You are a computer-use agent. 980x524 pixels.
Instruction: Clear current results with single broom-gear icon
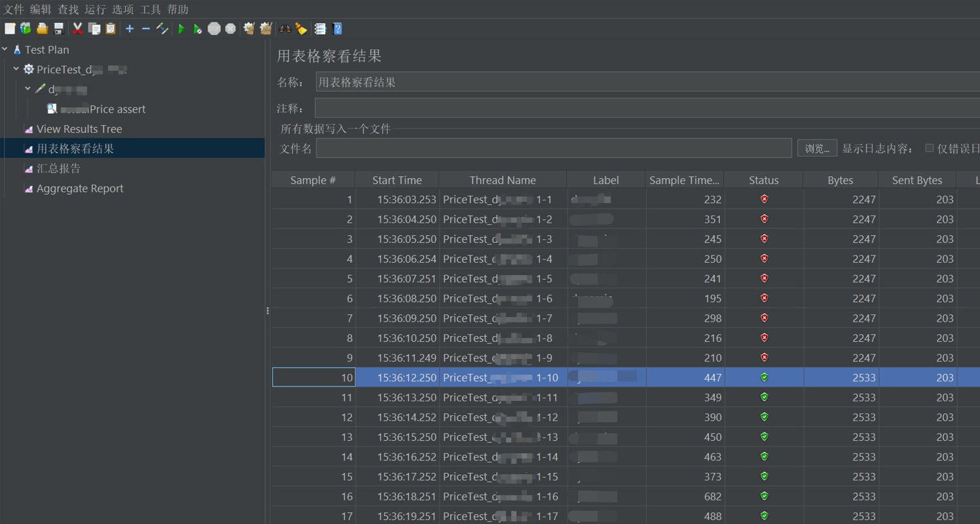pos(249,29)
